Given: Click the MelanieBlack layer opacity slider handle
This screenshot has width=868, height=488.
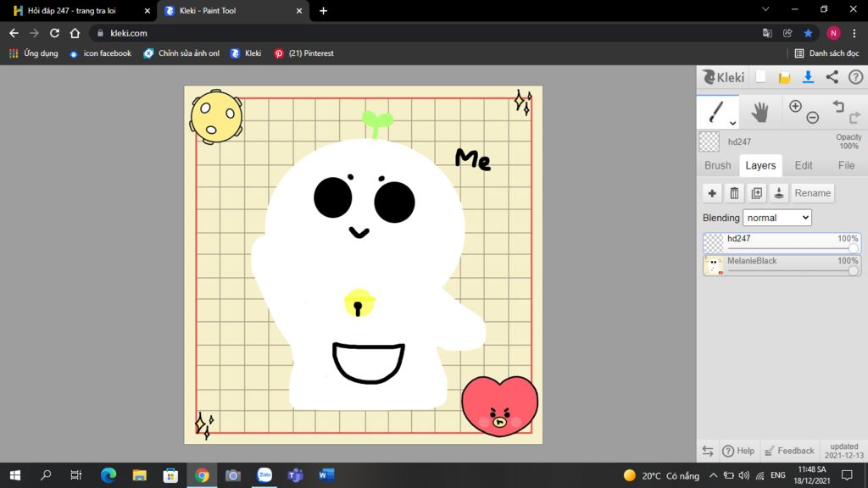Looking at the screenshot, I should pos(853,270).
